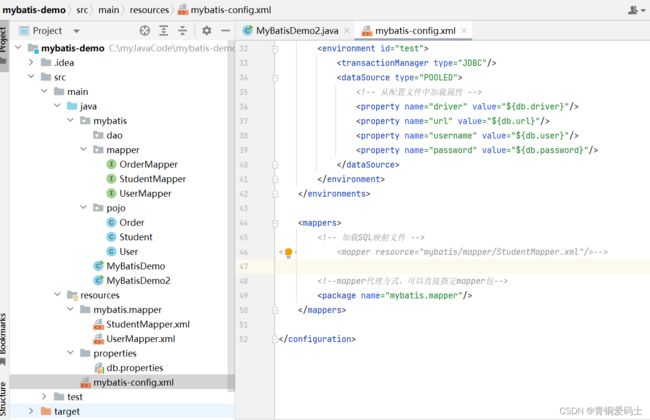
Task: Click the Select Opened File locate icon
Action: (x=144, y=30)
